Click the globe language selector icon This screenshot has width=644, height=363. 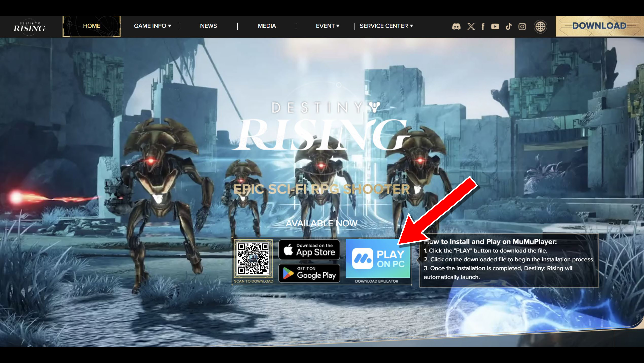pos(540,26)
